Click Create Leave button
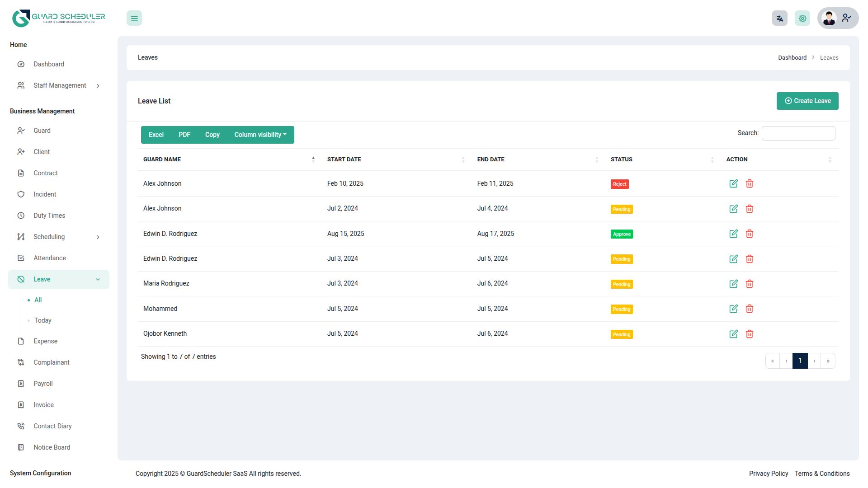This screenshot has width=868, height=488. click(807, 101)
